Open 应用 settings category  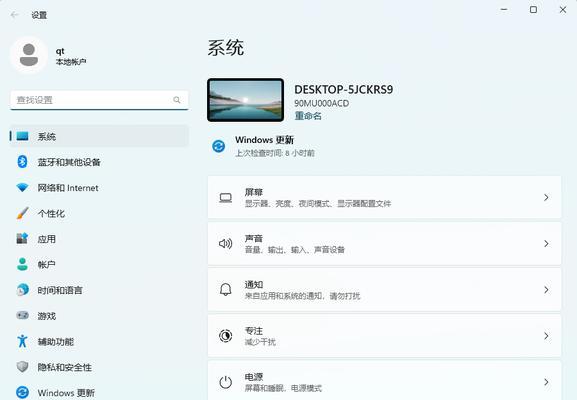click(99, 239)
